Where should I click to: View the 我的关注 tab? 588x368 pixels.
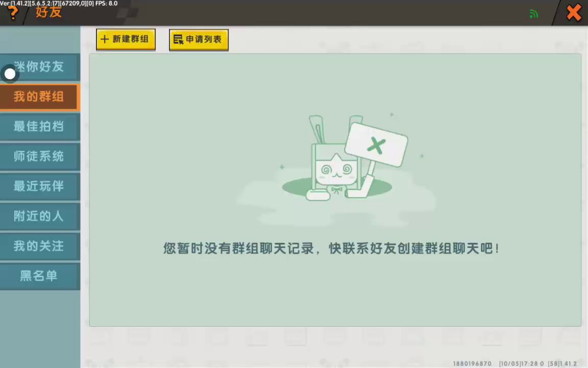(39, 246)
